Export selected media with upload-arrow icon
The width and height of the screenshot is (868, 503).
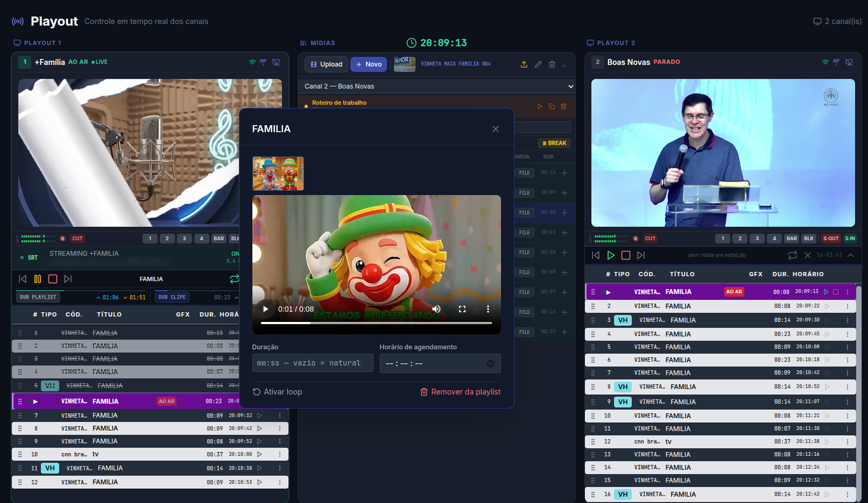pyautogui.click(x=524, y=64)
